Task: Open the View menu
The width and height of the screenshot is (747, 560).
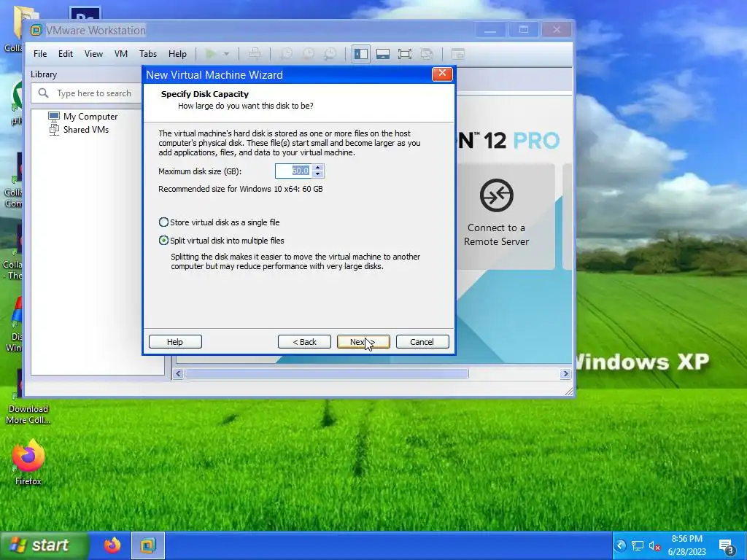Action: tap(93, 54)
